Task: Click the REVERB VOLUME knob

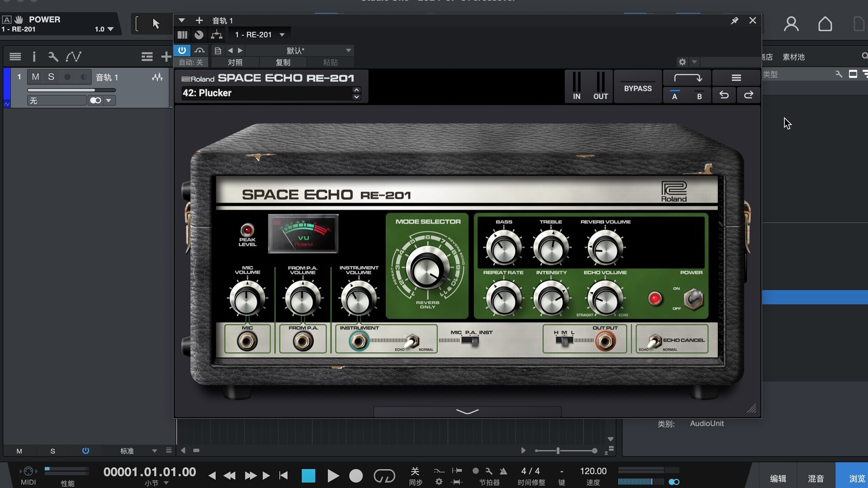Action: [605, 248]
